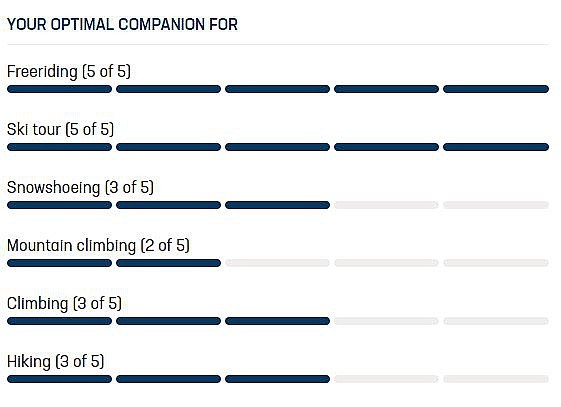Viewport: 561px width, 407px height.
Task: Click the fourth empty Climbing rating segment
Action: [x=386, y=321]
